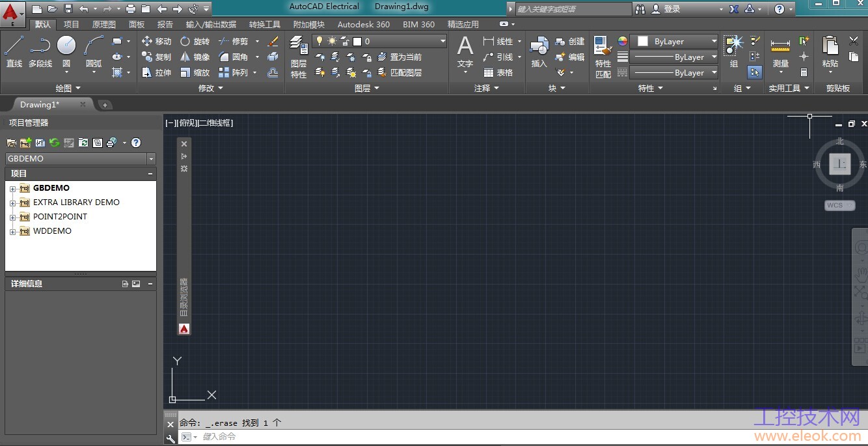Viewport: 868px width, 446px height.
Task: Click 置为当前 (Make Current) layer button
Action: coord(400,57)
